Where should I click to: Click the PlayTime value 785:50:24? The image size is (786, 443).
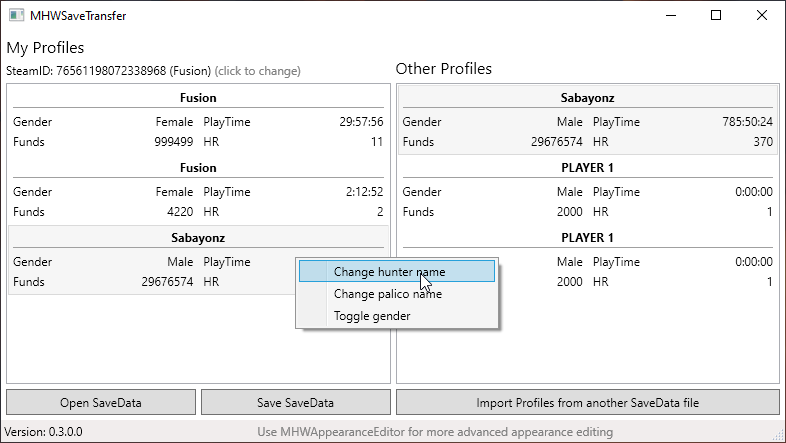(747, 122)
